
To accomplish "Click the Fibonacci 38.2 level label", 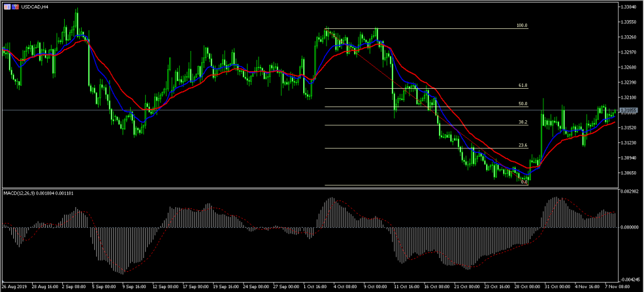I will tap(523, 122).
